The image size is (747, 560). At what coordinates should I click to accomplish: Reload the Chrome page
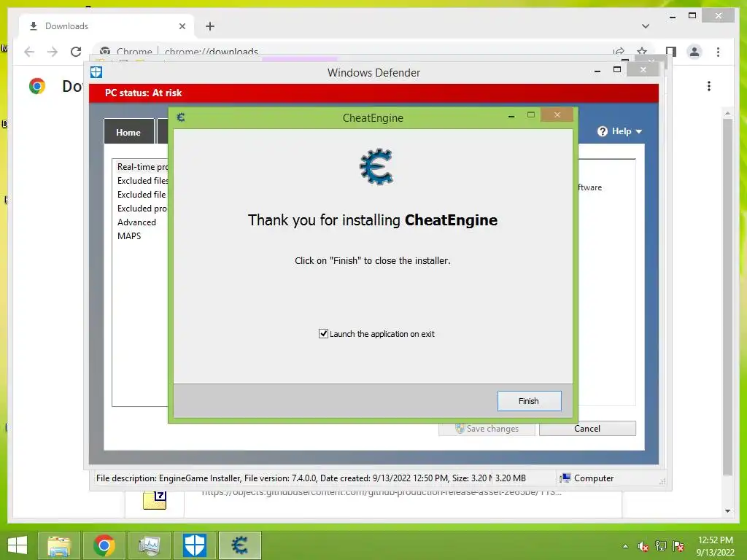point(76,52)
